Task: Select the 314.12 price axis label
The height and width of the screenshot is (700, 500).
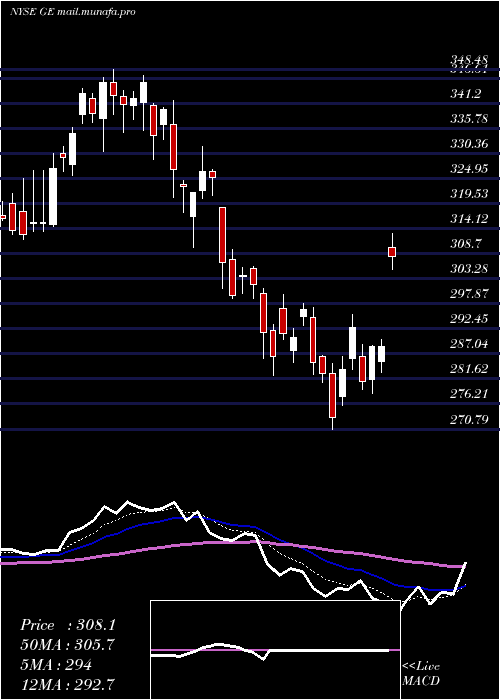Action: coord(469,219)
